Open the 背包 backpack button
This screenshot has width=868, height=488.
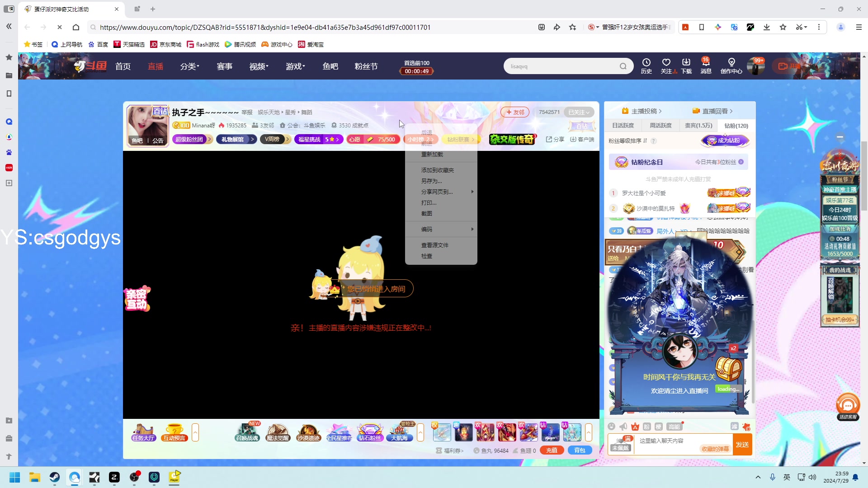click(580, 450)
